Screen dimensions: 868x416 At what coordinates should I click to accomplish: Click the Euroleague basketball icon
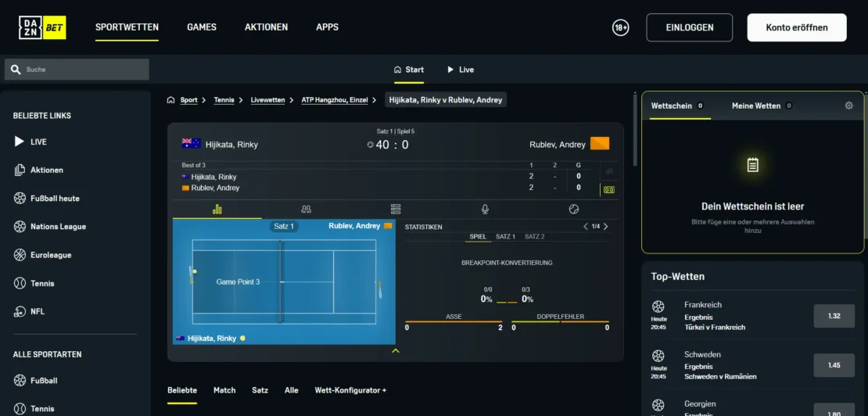pos(20,255)
